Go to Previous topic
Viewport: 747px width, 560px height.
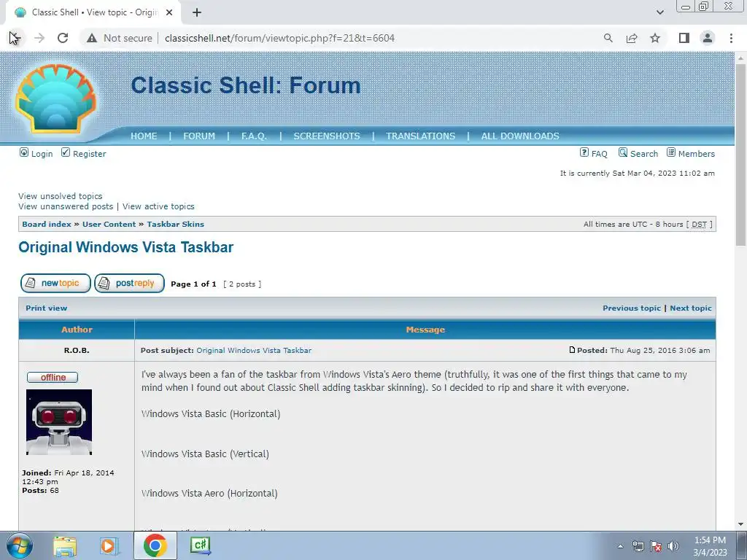pyautogui.click(x=632, y=308)
